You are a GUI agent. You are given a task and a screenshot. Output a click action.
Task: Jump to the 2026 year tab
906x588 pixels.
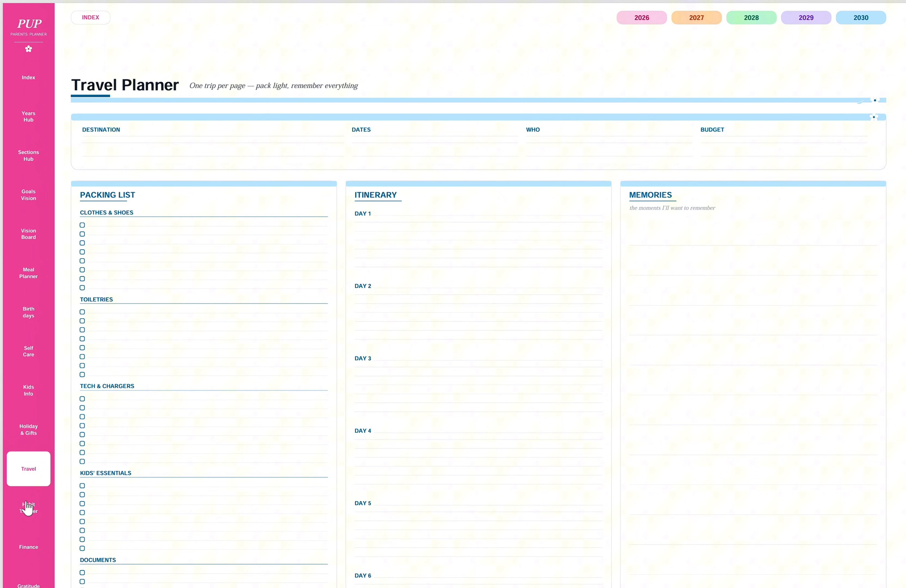click(x=641, y=17)
